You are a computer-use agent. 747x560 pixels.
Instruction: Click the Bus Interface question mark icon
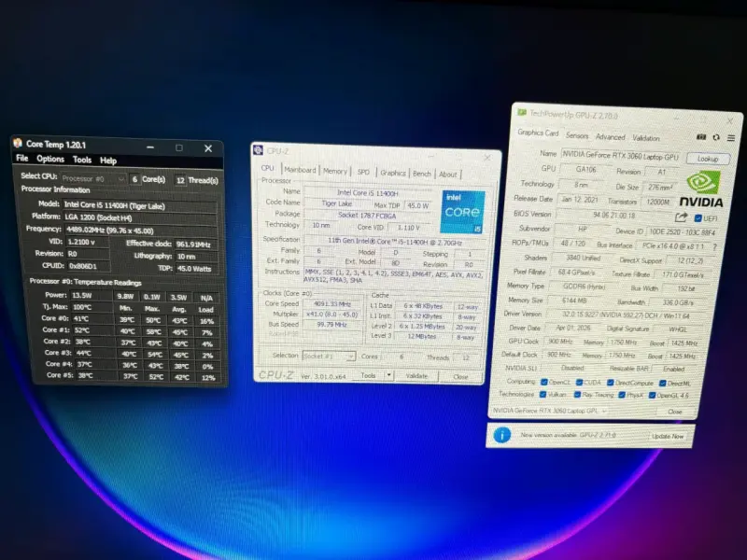click(x=714, y=246)
